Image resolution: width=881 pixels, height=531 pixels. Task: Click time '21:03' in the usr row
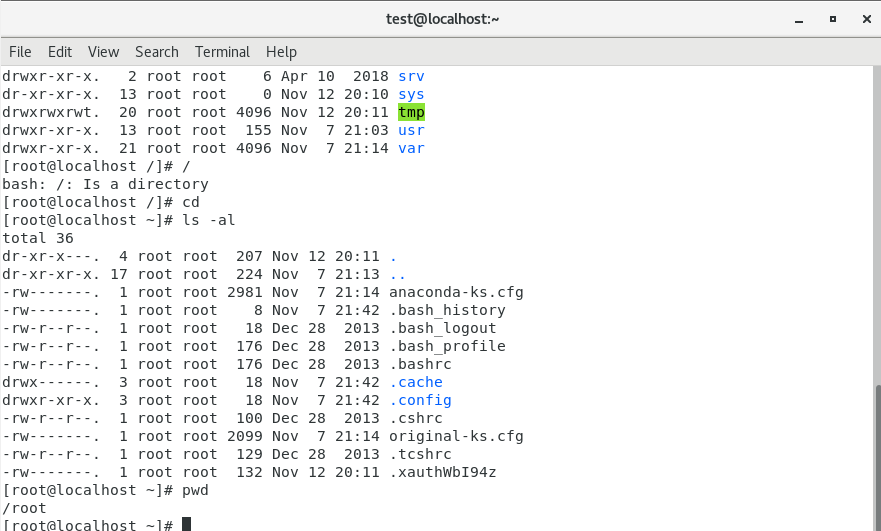(x=366, y=130)
